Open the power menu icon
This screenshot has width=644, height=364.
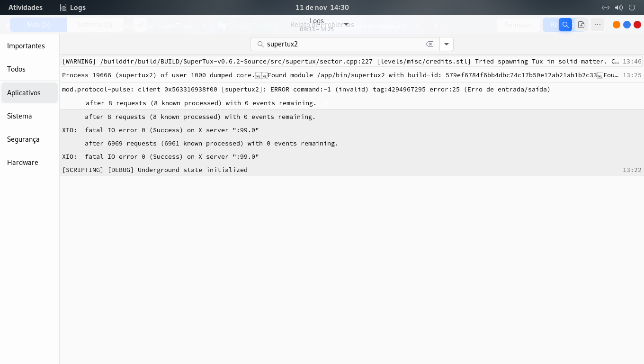coord(632,8)
